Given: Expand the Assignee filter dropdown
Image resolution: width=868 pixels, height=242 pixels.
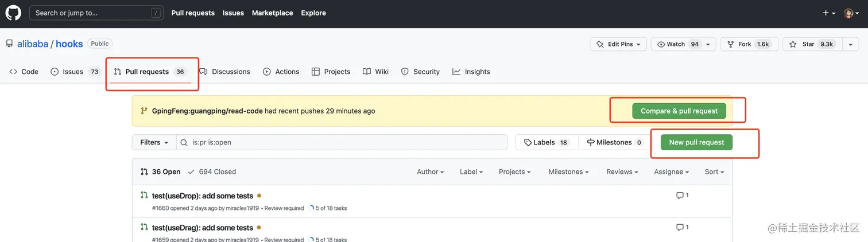Looking at the screenshot, I should pyautogui.click(x=671, y=171).
